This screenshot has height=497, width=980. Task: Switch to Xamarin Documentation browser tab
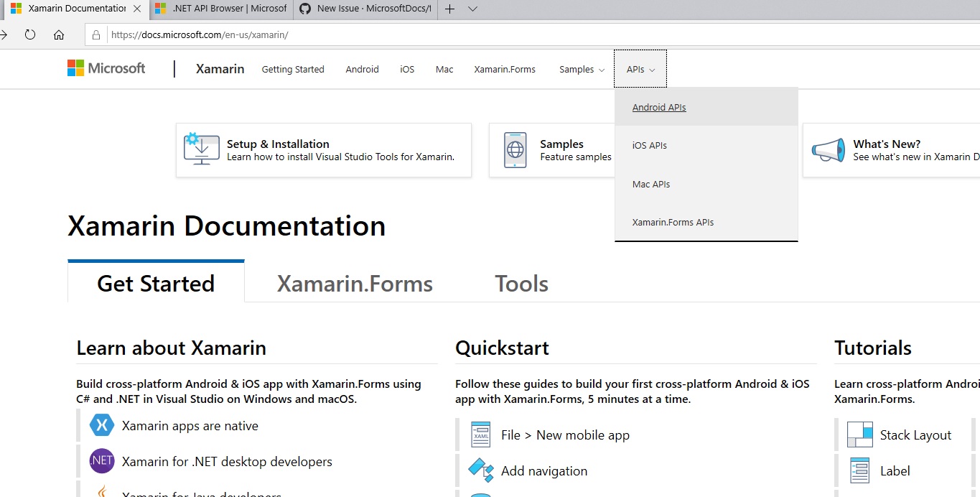pyautogui.click(x=75, y=9)
